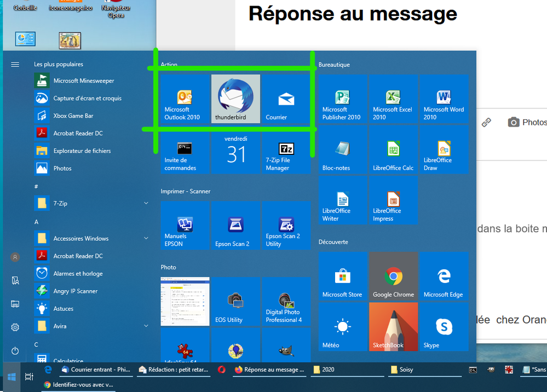The width and height of the screenshot is (547, 392).
Task: Open Alarmes et horloge
Action: coord(93,273)
